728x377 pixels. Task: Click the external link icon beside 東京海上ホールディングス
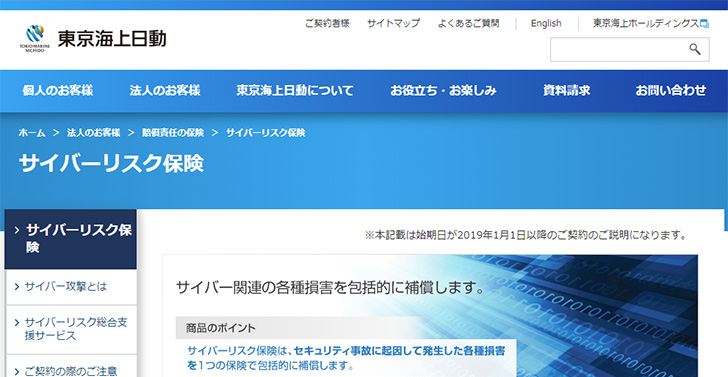click(704, 24)
